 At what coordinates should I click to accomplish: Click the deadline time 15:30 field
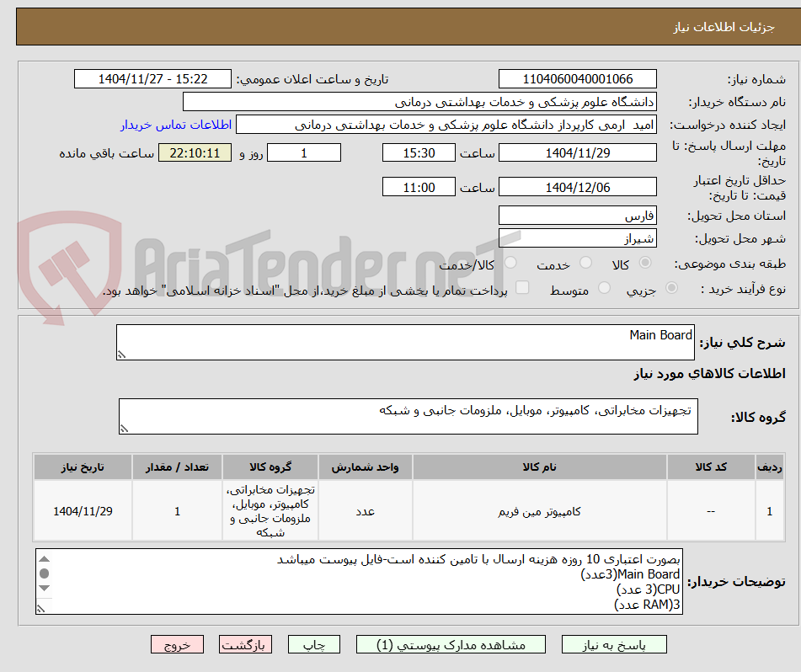[419, 152]
